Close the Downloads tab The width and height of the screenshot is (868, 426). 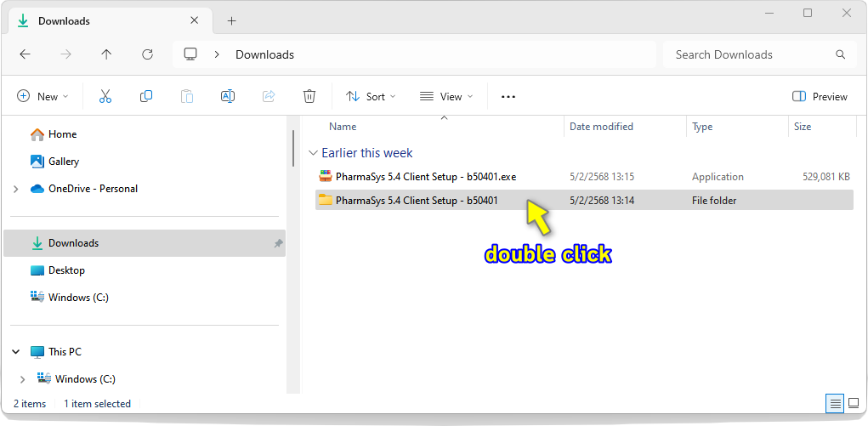[195, 20]
